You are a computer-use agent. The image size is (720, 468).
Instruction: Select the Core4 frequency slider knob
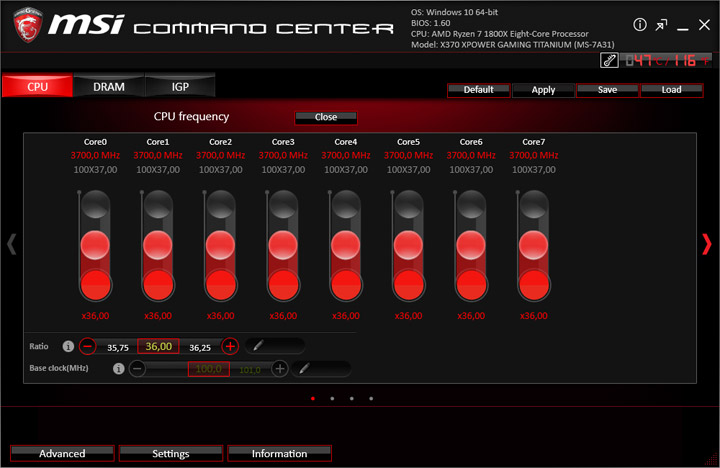coord(346,245)
